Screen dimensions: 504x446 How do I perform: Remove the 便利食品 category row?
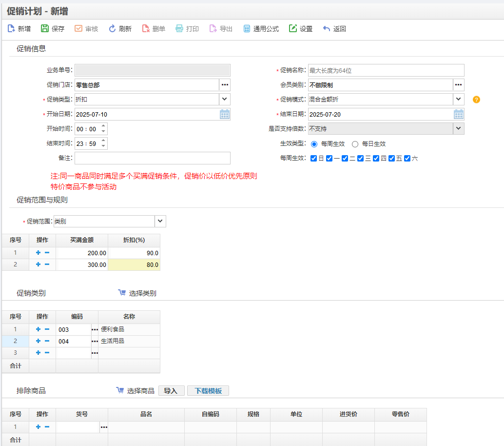pos(47,329)
